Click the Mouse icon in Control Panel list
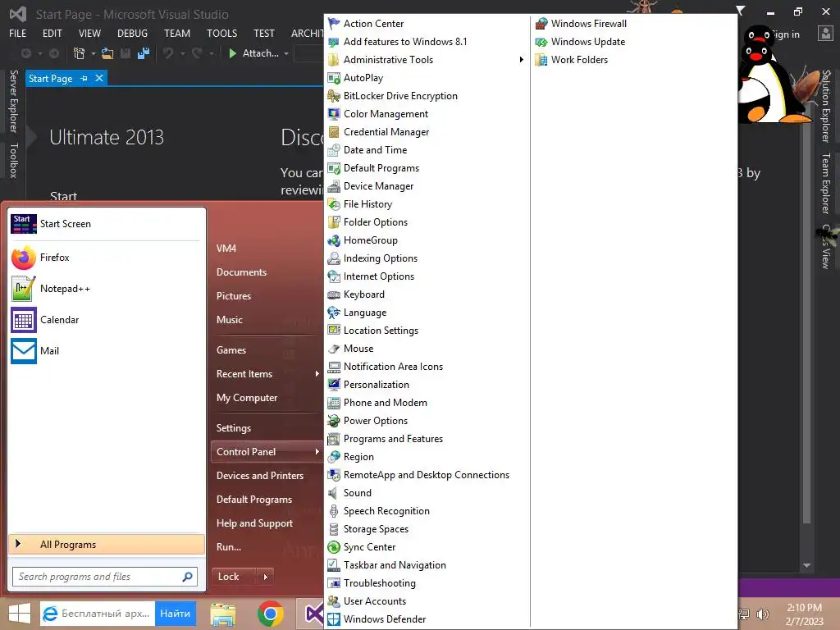The width and height of the screenshot is (840, 630). tap(334, 349)
